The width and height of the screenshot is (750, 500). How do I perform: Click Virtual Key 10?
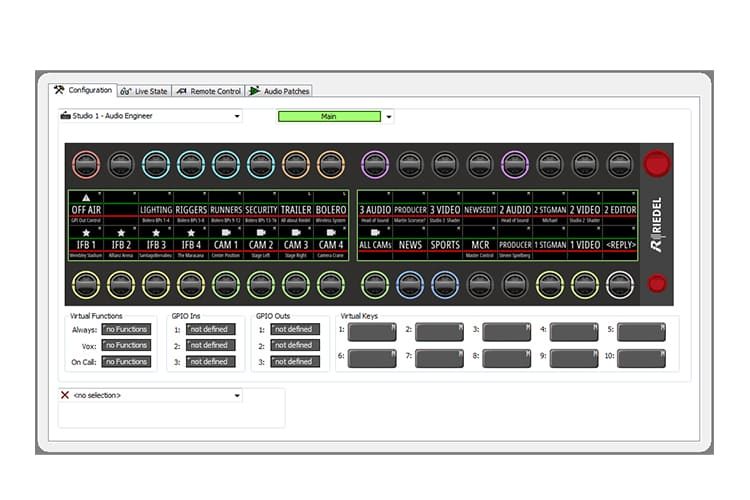pyautogui.click(x=641, y=358)
